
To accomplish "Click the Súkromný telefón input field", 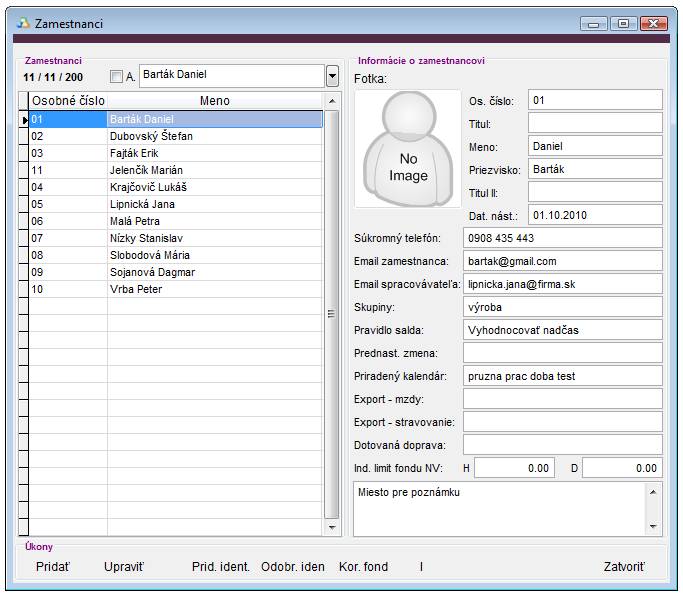I will tap(563, 238).
